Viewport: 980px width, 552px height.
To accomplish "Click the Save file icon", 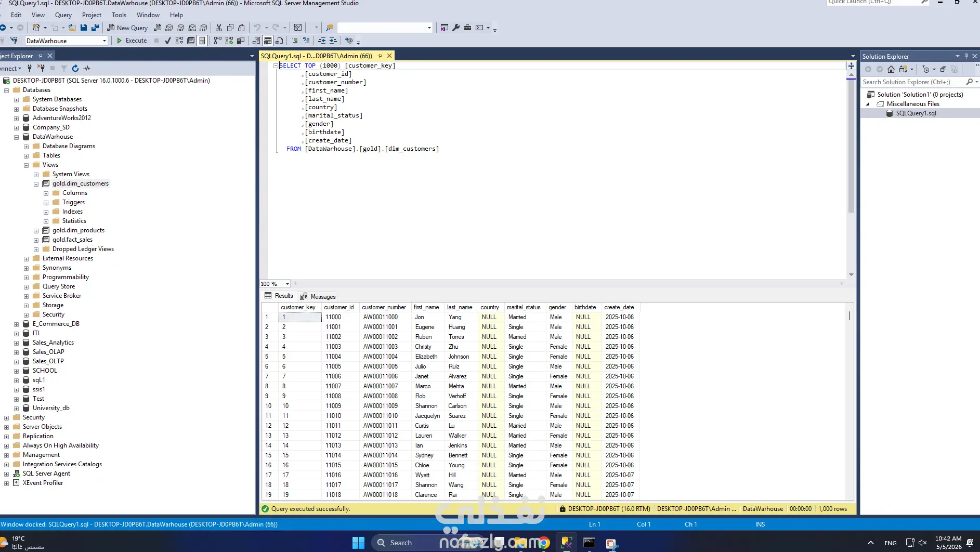I will (84, 28).
